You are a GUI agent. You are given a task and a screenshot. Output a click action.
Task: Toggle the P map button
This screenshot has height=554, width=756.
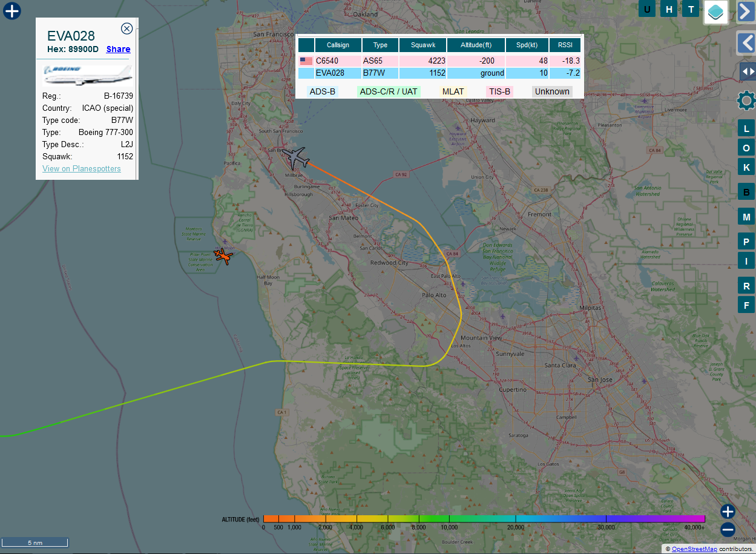point(746,242)
